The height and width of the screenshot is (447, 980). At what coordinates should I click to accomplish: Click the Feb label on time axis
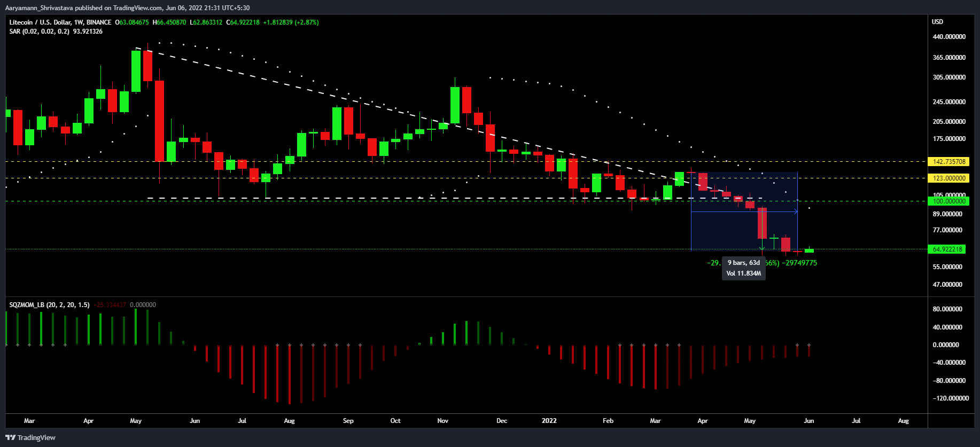608,421
